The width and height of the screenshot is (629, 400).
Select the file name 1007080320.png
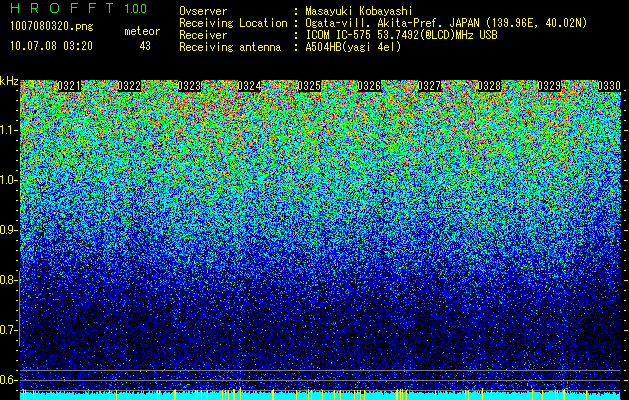click(x=51, y=26)
